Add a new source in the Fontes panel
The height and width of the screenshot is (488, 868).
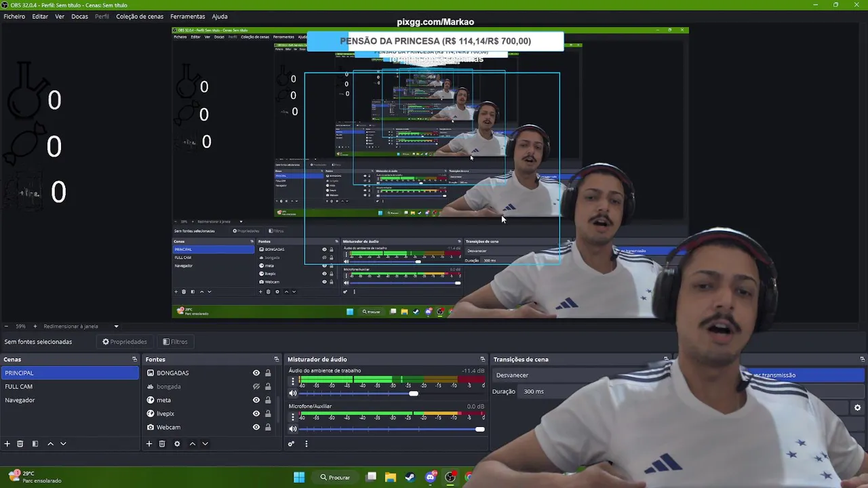point(149,444)
